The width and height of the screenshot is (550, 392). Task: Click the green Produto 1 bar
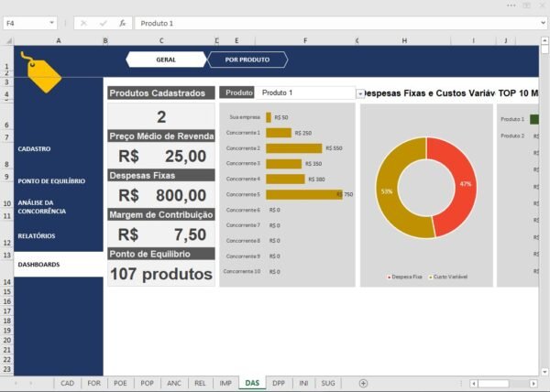533,119
